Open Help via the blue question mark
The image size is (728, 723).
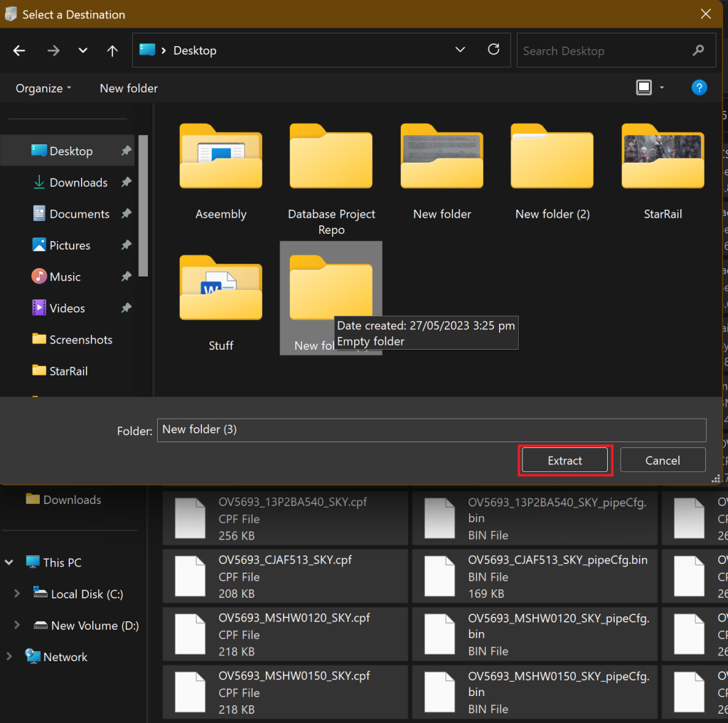coord(699,87)
